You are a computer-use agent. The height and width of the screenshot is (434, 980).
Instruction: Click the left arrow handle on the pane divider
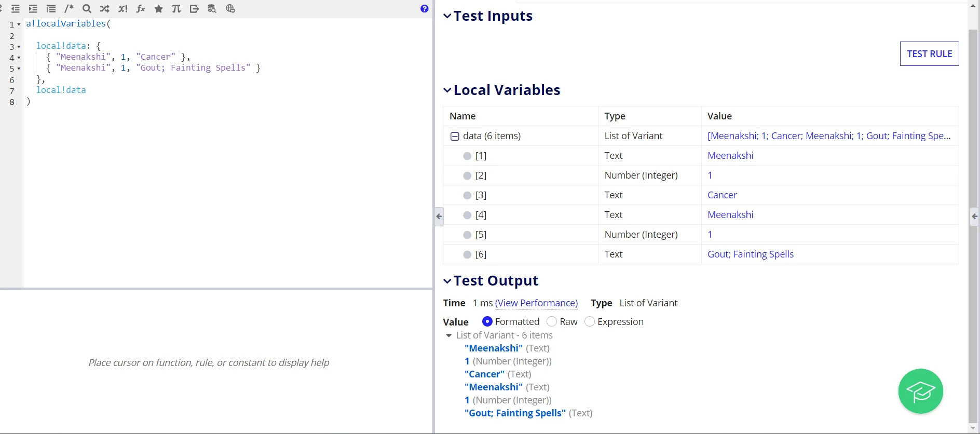pos(439,216)
